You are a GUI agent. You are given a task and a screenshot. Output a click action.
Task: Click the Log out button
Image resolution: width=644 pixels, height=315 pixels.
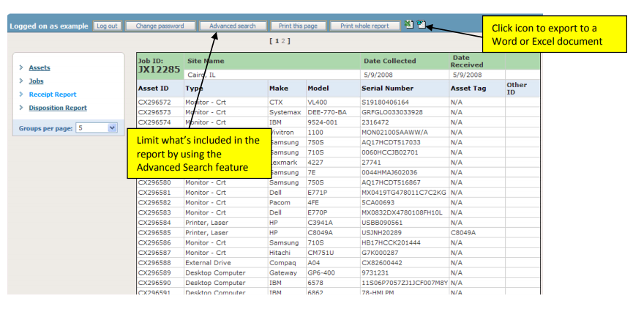point(107,26)
